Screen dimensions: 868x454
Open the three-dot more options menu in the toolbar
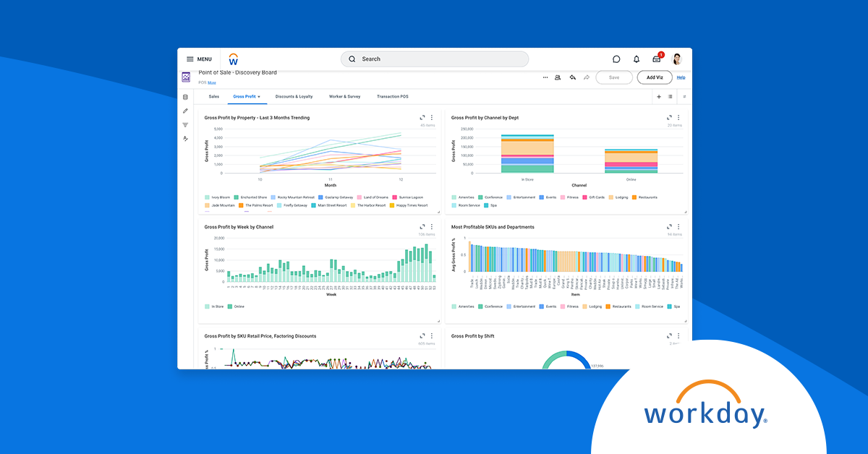coord(545,77)
